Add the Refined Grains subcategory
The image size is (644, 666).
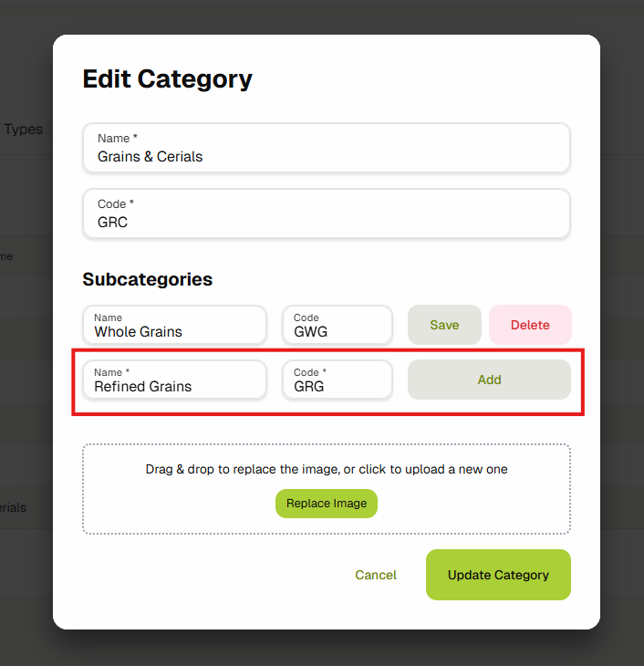click(489, 380)
